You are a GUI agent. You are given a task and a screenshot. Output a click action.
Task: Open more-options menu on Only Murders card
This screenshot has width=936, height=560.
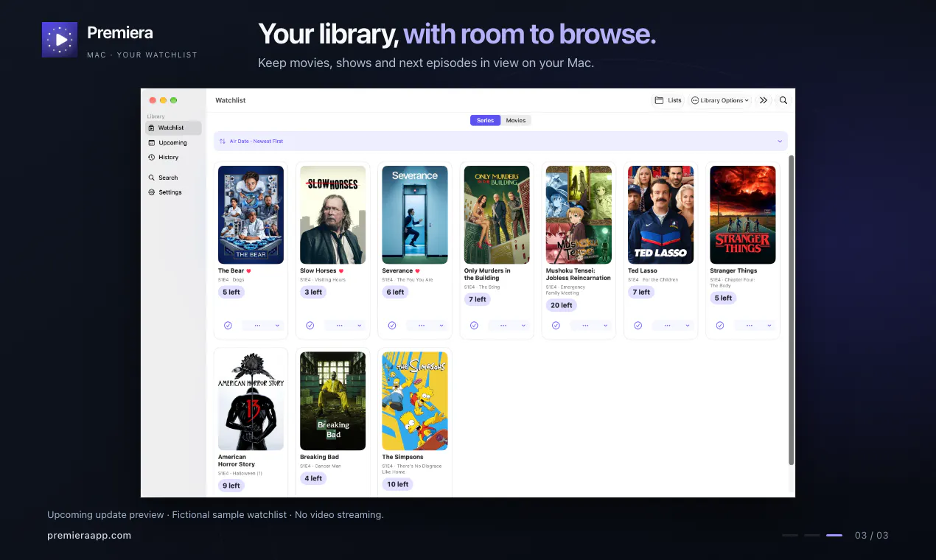pyautogui.click(x=509, y=325)
